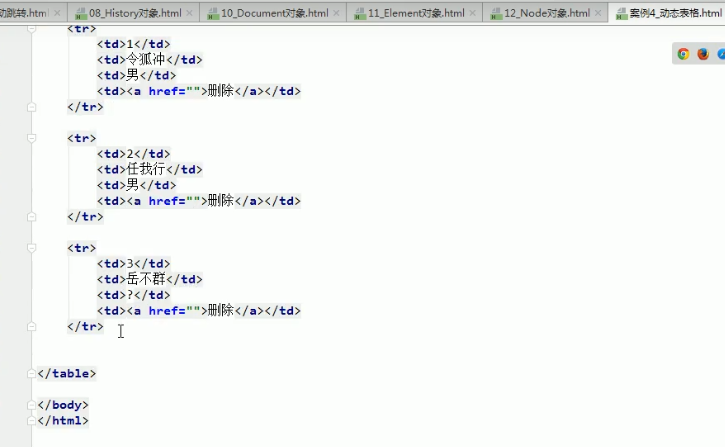Click the 删除 link line in 任我行 row
Viewport: 725px width, 447px height.
[199, 201]
